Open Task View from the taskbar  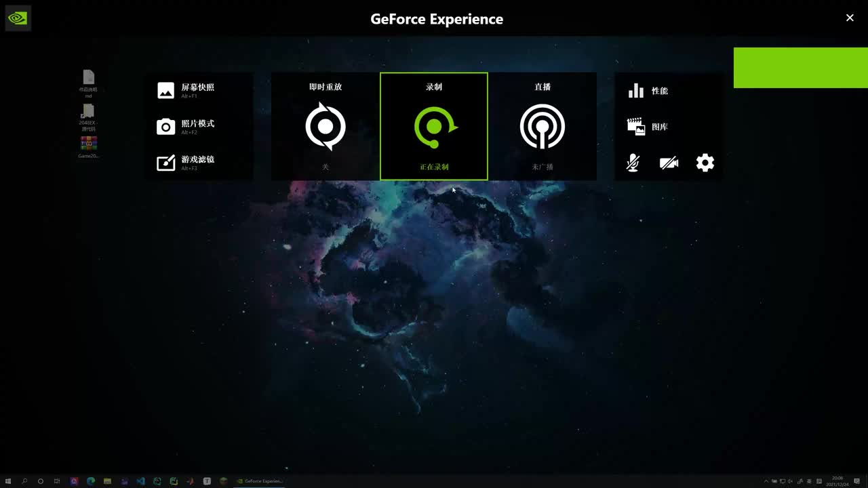57,481
